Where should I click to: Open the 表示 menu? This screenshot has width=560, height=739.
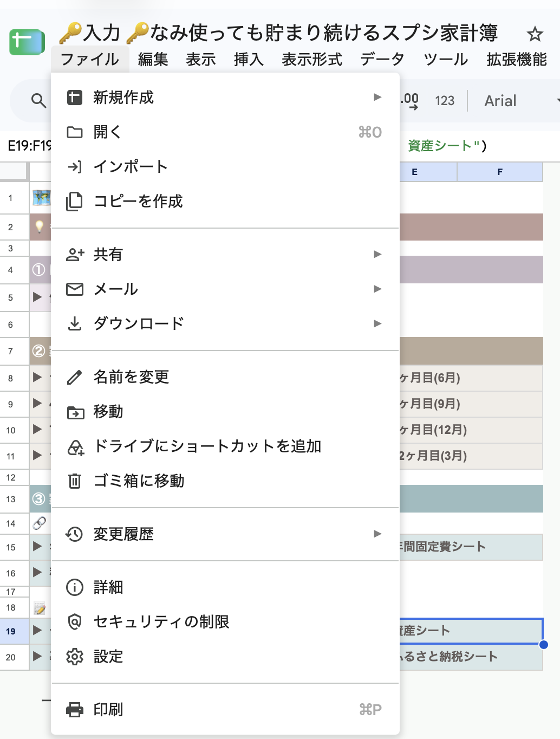coord(201,59)
